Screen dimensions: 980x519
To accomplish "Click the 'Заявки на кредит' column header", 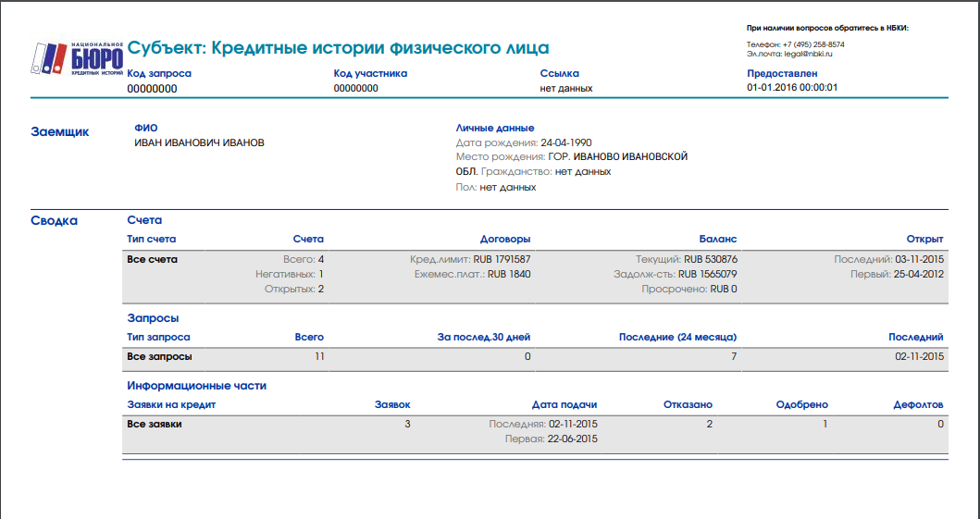I will (171, 404).
